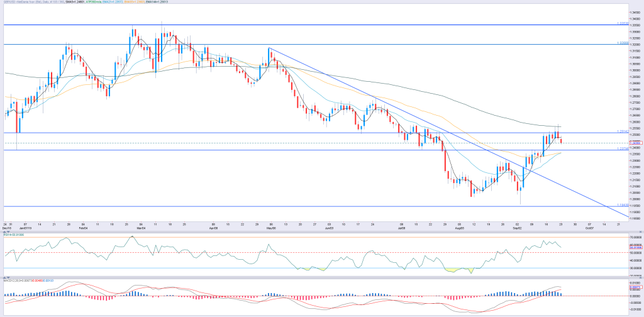644x317 pixels.
Task: Click the 1.33530 resistance level label
Action: (623, 23)
